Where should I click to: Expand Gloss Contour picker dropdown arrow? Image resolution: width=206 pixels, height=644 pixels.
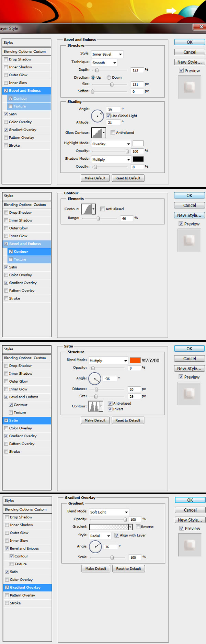104,132
